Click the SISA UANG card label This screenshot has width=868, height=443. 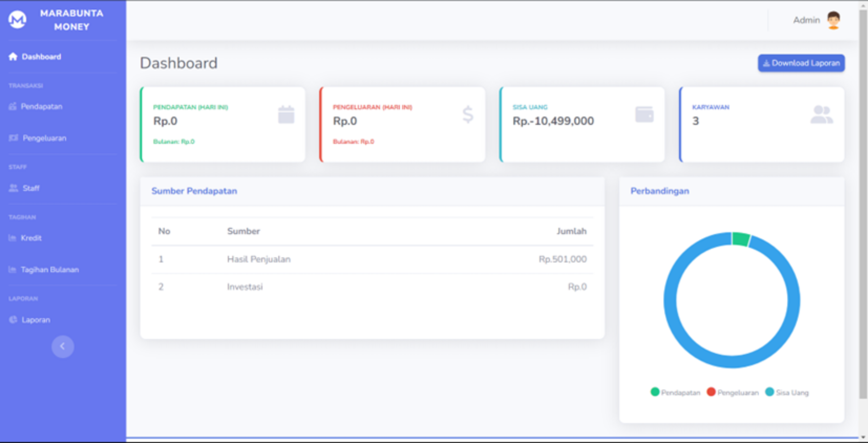[x=530, y=107]
